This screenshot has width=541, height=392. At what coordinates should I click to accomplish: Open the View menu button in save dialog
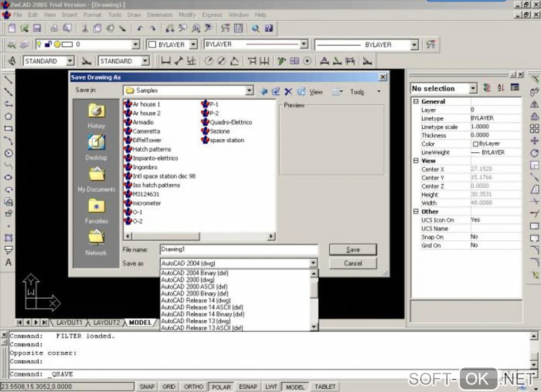click(316, 92)
